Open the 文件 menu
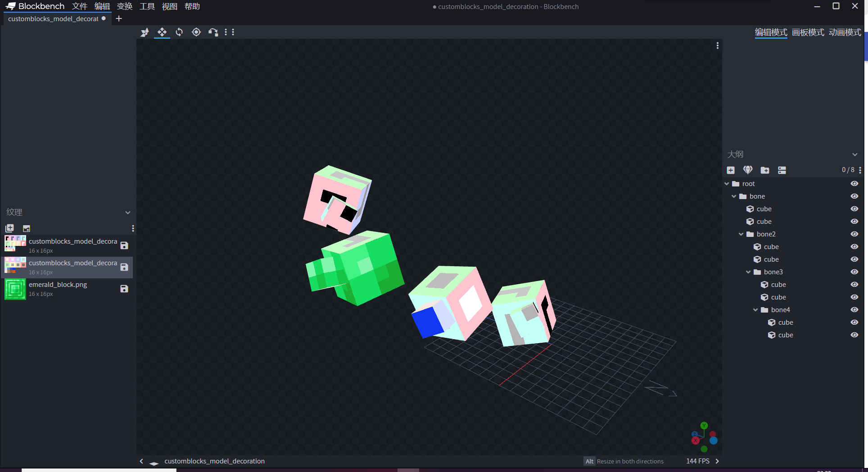The width and height of the screenshot is (868, 472). [x=80, y=6]
